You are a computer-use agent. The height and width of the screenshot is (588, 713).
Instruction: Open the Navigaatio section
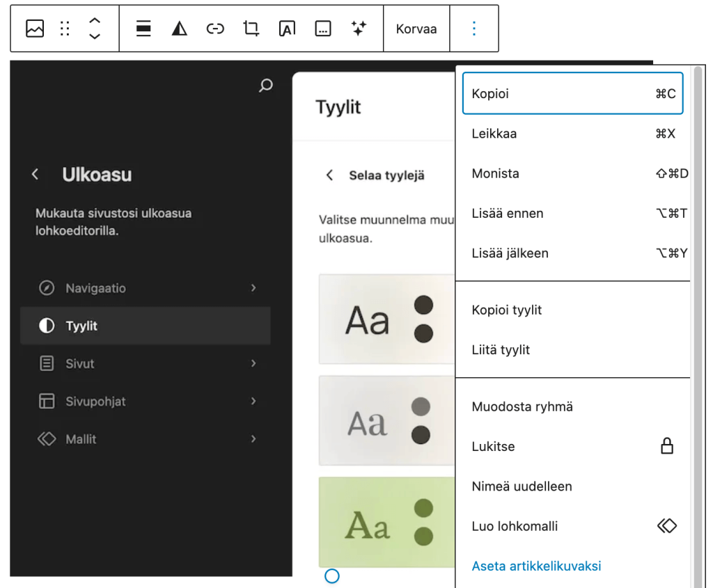click(146, 288)
